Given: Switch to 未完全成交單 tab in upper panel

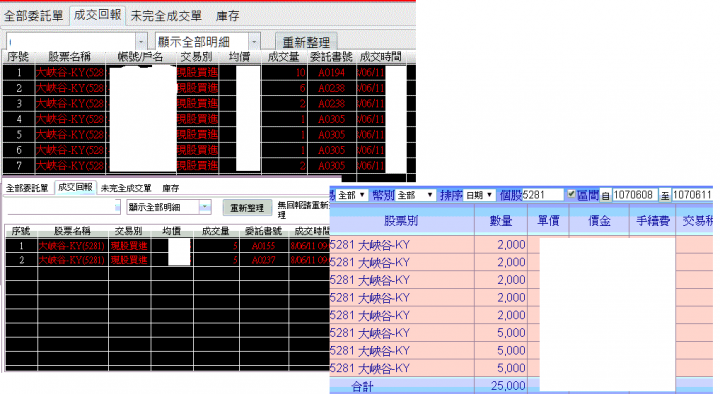Looking at the screenshot, I should pyautogui.click(x=166, y=16).
